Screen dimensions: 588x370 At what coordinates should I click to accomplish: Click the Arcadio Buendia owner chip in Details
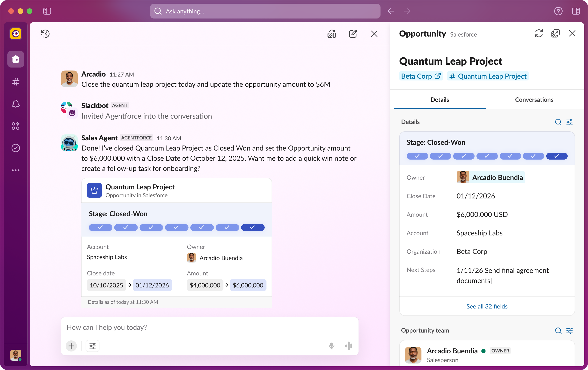[491, 177]
